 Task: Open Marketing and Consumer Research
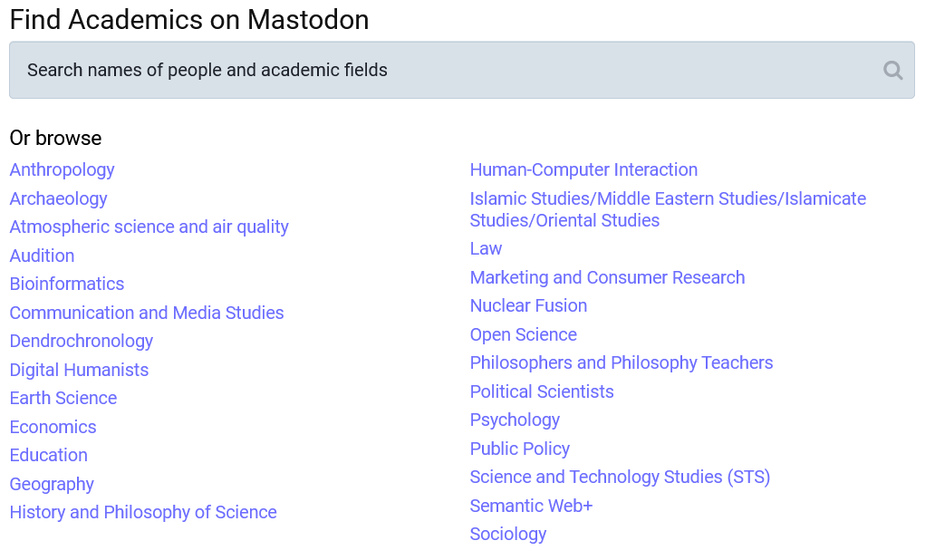click(608, 277)
